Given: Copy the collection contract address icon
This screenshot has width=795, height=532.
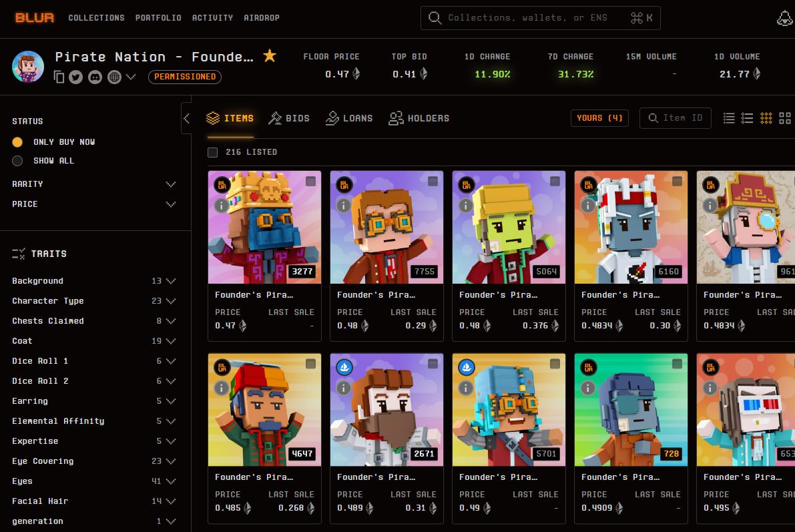Looking at the screenshot, I should point(59,77).
